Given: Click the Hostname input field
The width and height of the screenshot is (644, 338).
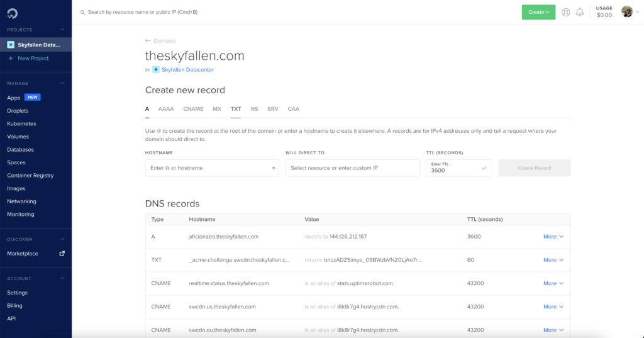Looking at the screenshot, I should coord(212,168).
